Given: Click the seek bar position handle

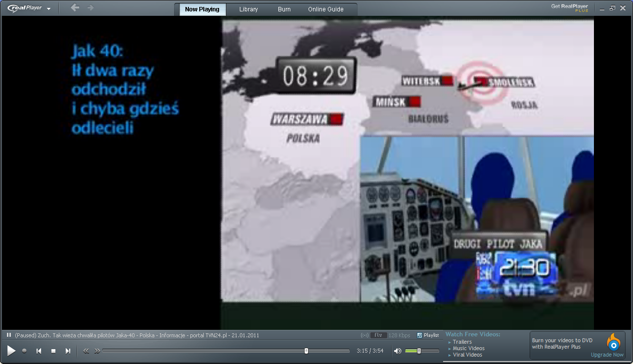Looking at the screenshot, I should pos(306,351).
